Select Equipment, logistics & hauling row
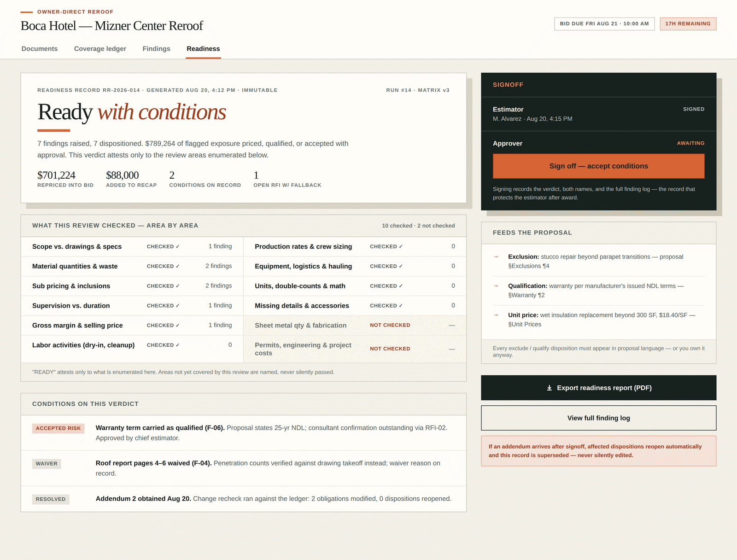Screen dimensions: 737x560 tap(355, 266)
